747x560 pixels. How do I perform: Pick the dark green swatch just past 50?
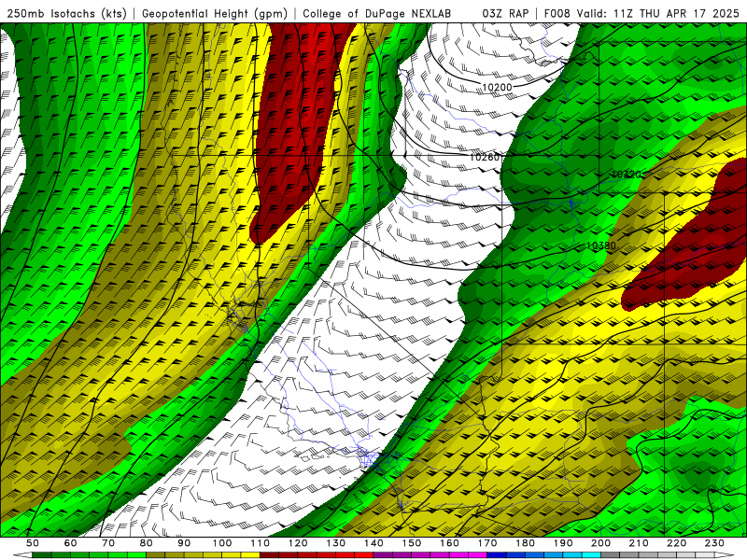42,555
